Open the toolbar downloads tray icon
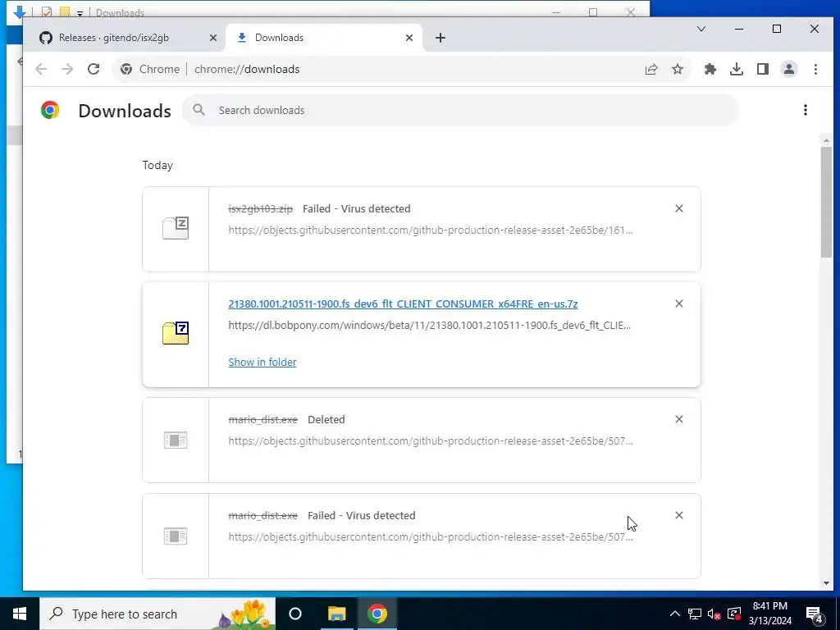This screenshot has height=630, width=840. click(x=737, y=69)
